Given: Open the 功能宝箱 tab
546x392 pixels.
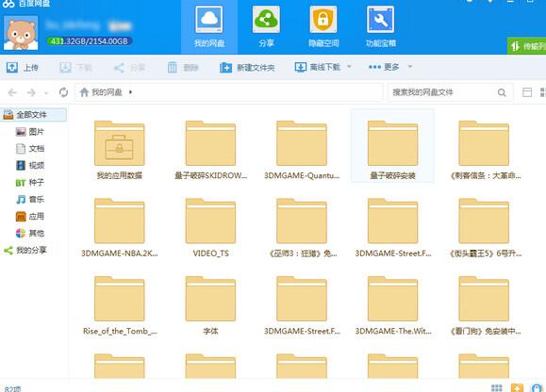Looking at the screenshot, I should coord(381,27).
